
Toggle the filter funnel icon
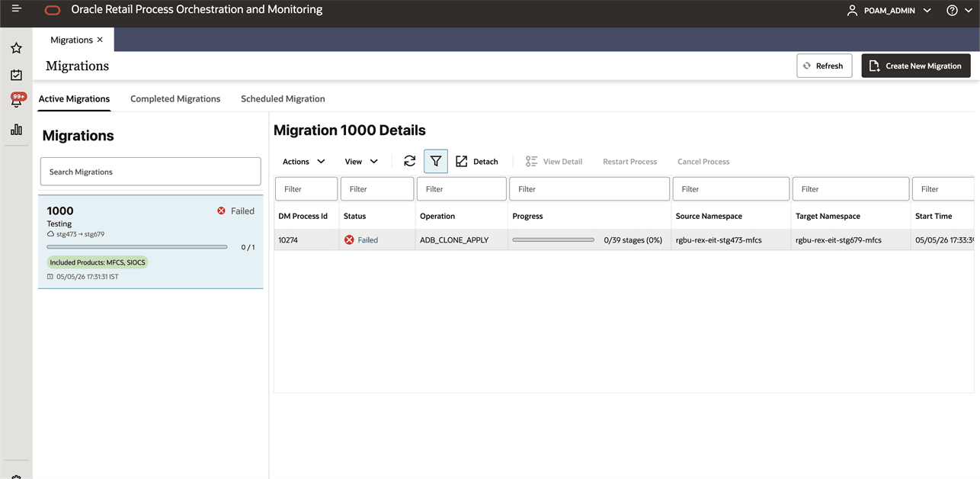(436, 161)
